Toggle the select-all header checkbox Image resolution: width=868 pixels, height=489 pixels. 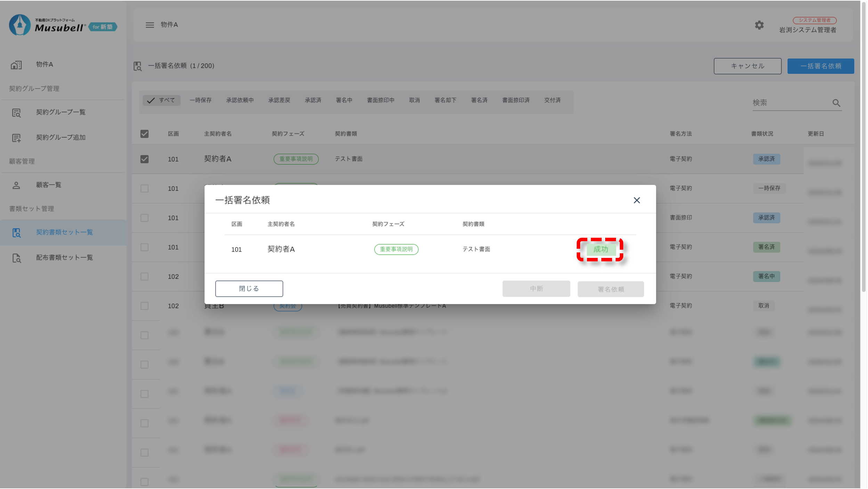pos(144,134)
